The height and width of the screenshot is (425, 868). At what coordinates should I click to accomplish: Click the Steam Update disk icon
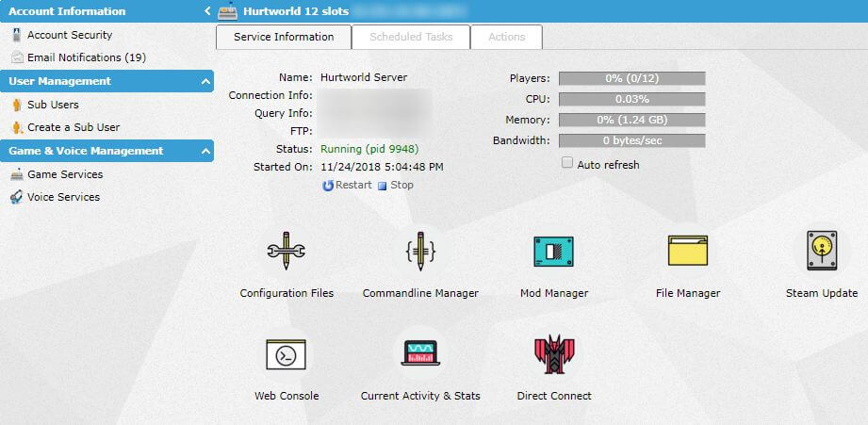[x=821, y=252]
